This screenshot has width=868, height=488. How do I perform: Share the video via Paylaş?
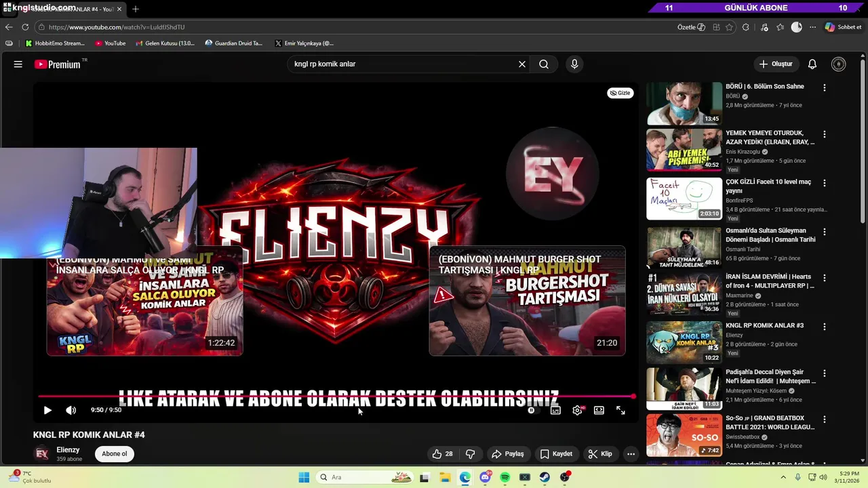(x=508, y=454)
